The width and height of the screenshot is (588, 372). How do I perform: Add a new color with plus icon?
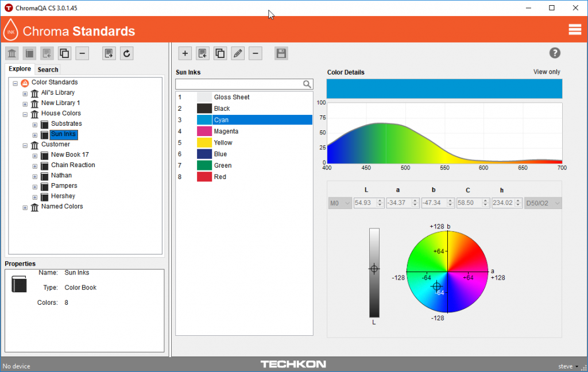(185, 53)
